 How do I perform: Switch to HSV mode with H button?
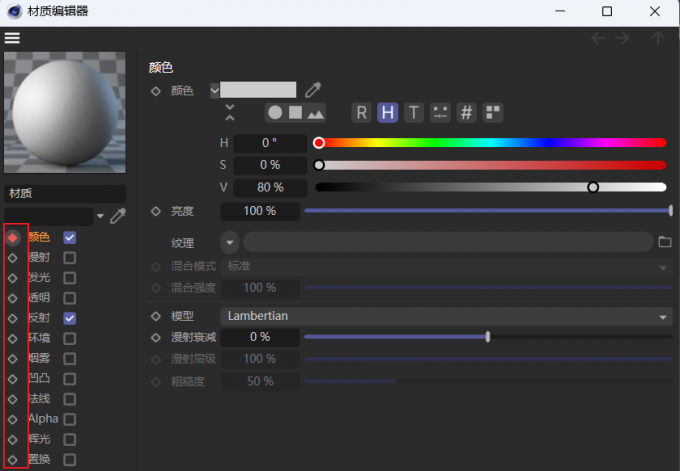pyautogui.click(x=388, y=113)
